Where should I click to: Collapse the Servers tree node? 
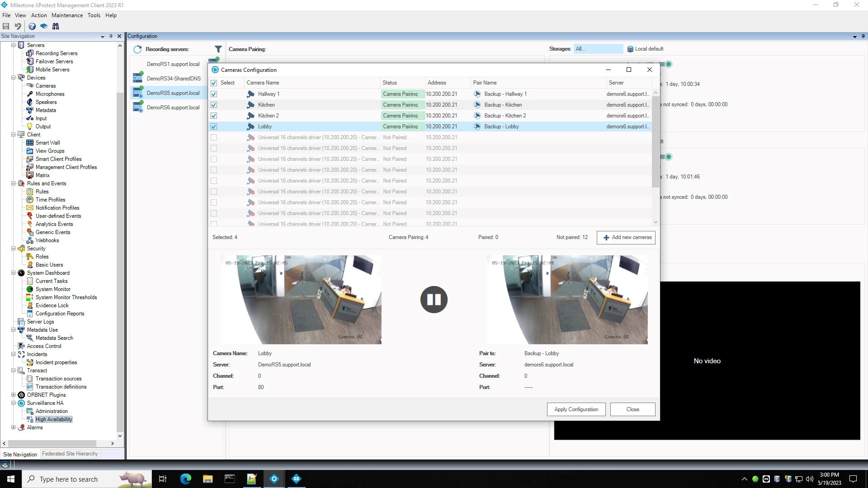14,45
